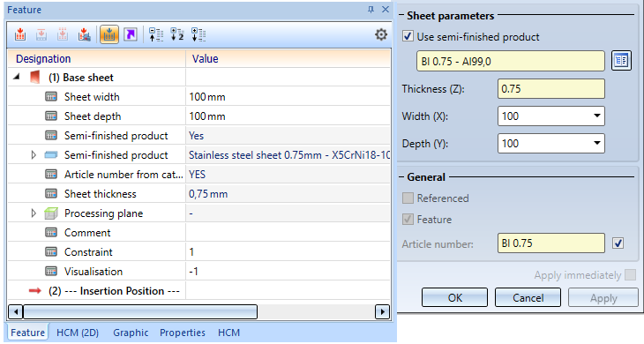Switch to the HCM (2D) tab
Screen dimensions: 644x344
tap(78, 333)
